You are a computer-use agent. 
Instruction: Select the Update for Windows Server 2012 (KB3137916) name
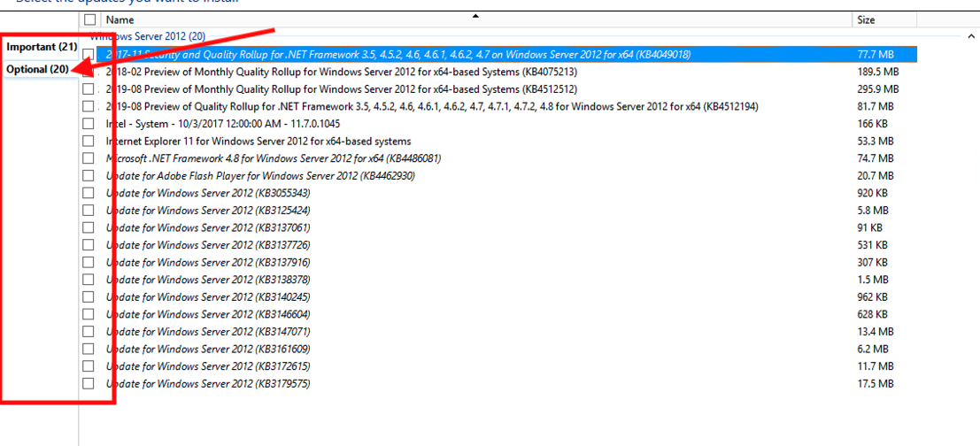208,262
